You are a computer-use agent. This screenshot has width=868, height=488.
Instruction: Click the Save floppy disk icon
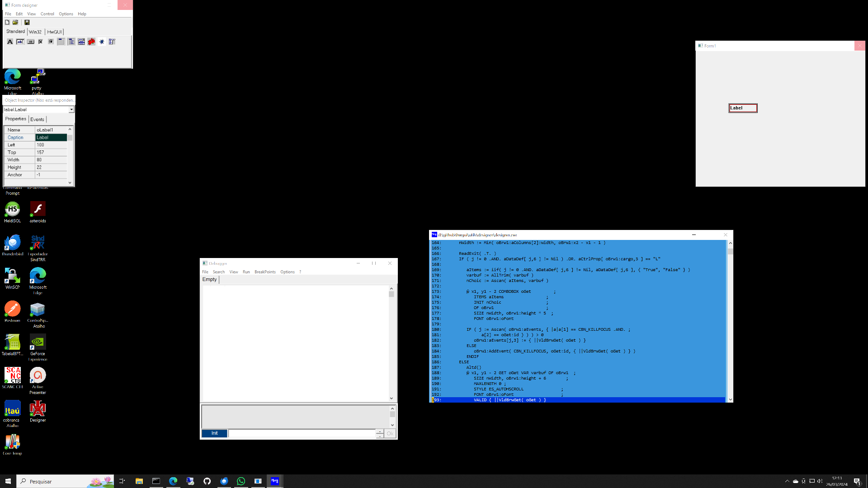tap(27, 22)
